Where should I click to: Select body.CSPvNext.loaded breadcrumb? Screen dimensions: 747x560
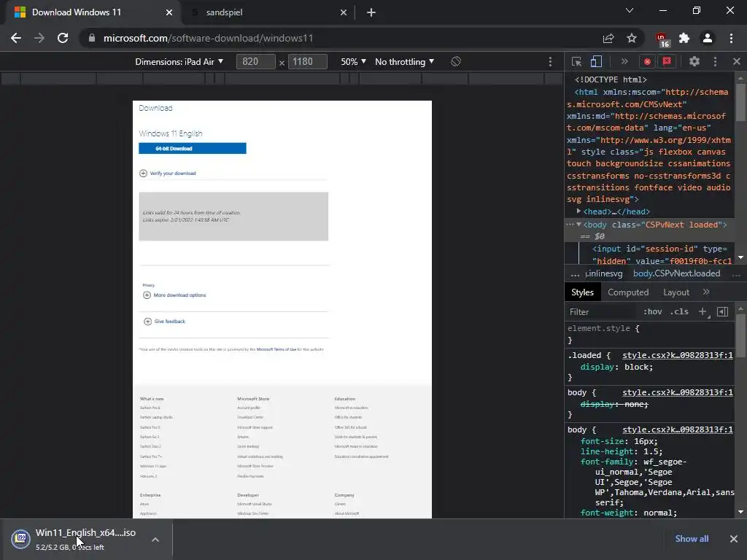[x=676, y=273]
